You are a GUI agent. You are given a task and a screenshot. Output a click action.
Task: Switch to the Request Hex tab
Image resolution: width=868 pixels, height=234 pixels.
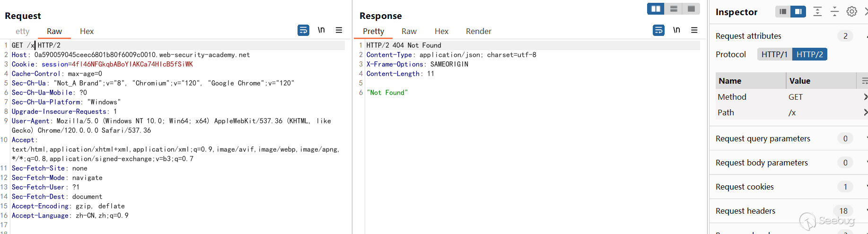click(x=87, y=31)
